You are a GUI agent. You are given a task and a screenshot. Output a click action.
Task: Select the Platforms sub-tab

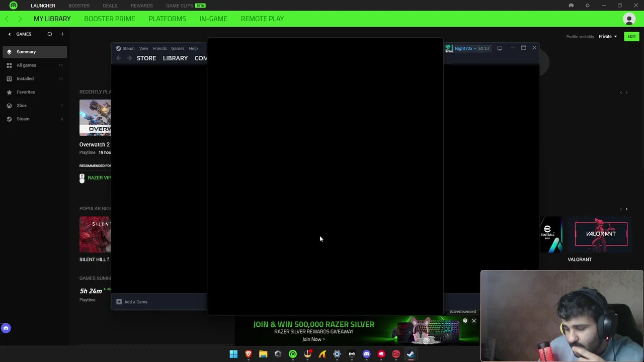pyautogui.click(x=167, y=19)
